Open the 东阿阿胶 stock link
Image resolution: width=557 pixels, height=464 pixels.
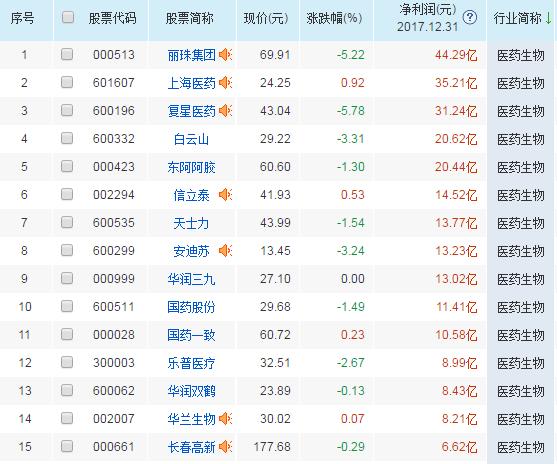tap(191, 167)
